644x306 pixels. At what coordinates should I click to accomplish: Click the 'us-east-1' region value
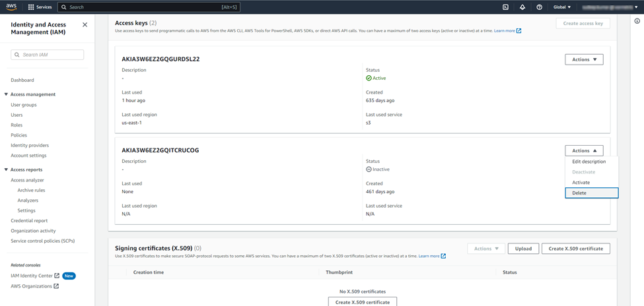coord(132,123)
